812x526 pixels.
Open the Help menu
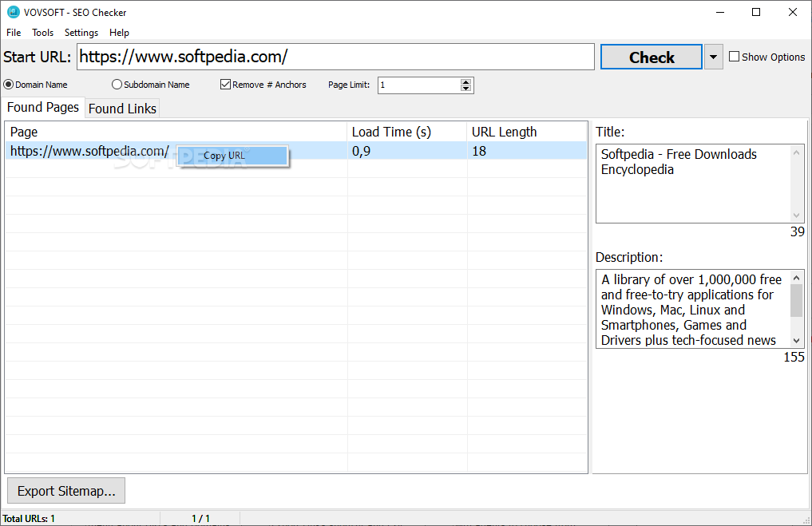point(119,33)
